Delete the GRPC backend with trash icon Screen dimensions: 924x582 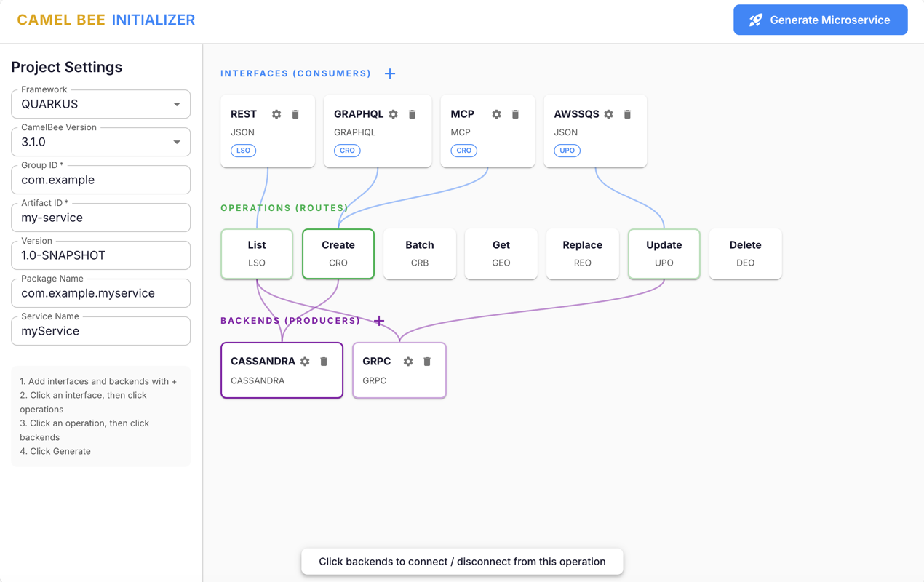(x=427, y=361)
